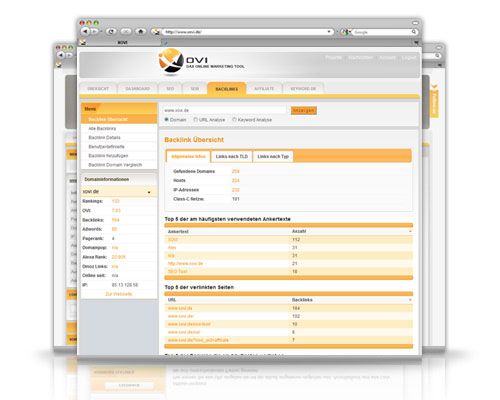Select the Keyword Analyse radio button
This screenshot has width=500, height=400.
(234, 119)
